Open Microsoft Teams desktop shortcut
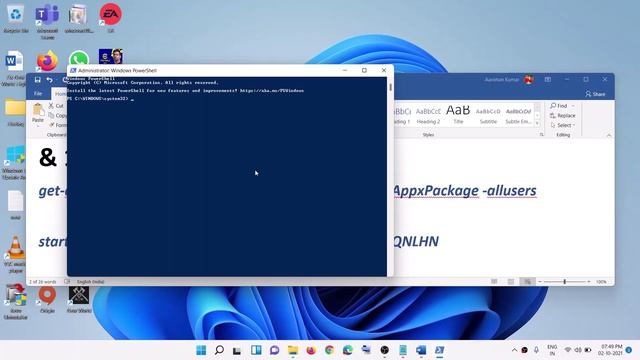This screenshot has height=360, width=640. coord(47,21)
